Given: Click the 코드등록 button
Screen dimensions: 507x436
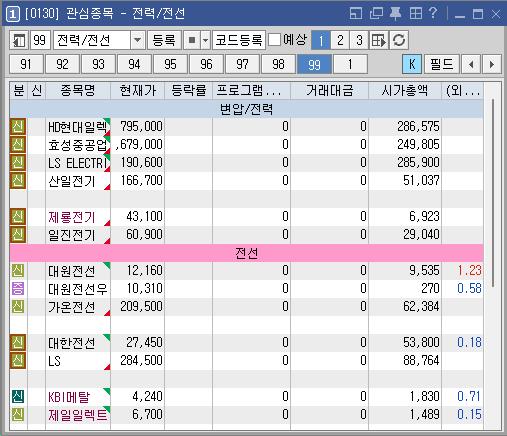Looking at the screenshot, I should pos(239,40).
